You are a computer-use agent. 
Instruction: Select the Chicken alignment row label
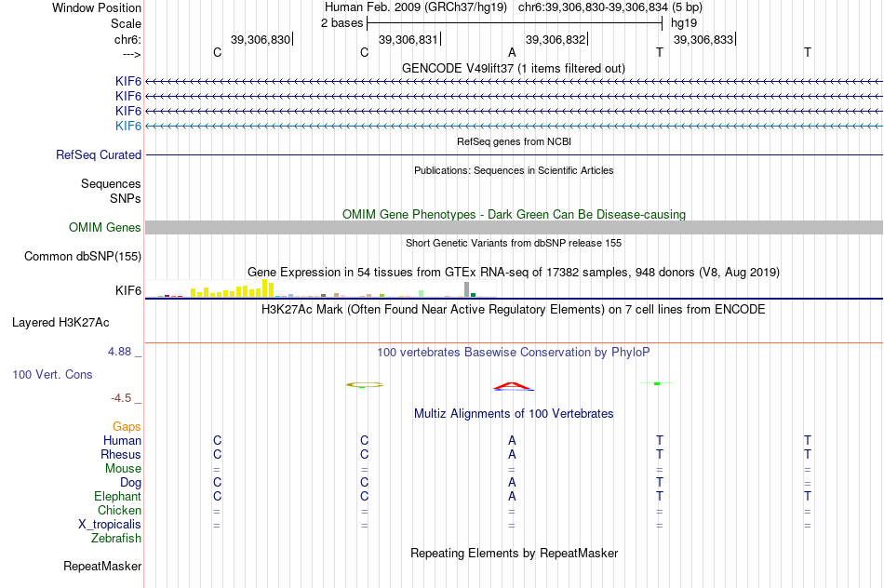click(119, 510)
